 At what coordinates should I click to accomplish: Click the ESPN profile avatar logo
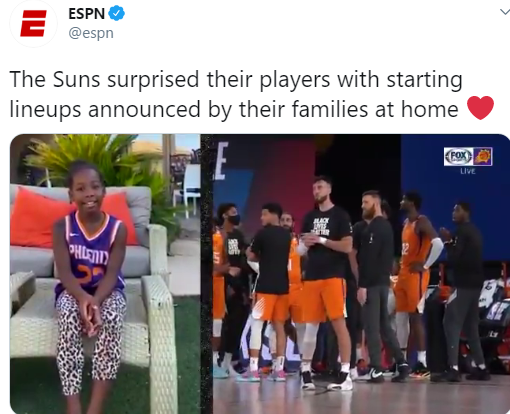33,23
